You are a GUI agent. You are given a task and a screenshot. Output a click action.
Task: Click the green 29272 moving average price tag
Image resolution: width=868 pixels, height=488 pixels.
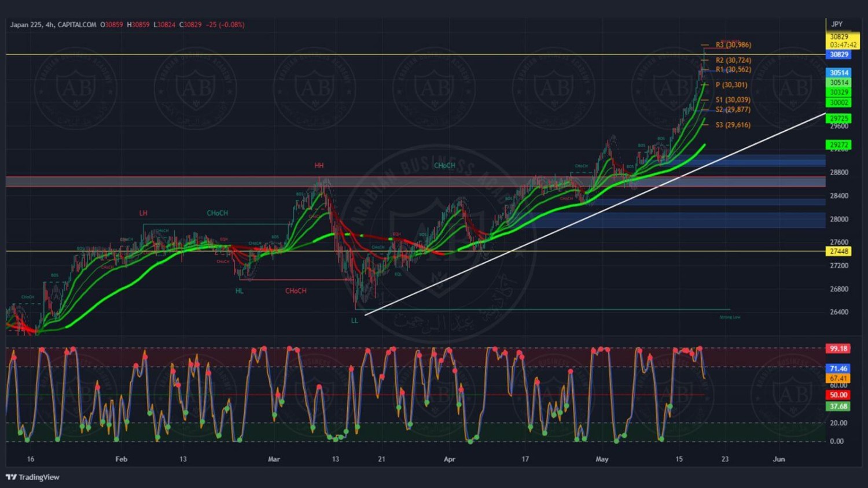tap(839, 145)
